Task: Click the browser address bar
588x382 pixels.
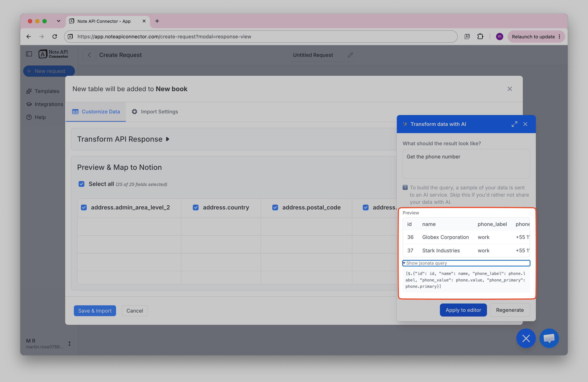Action: pyautogui.click(x=261, y=37)
